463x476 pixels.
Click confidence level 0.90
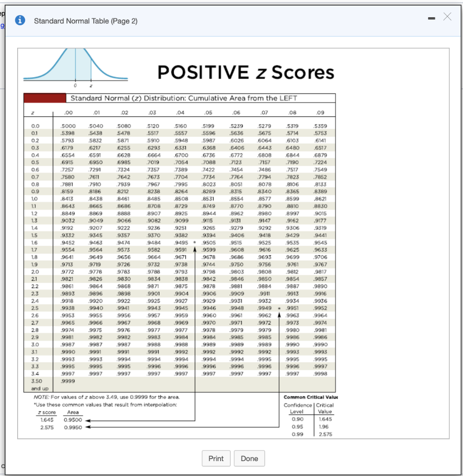(298, 419)
